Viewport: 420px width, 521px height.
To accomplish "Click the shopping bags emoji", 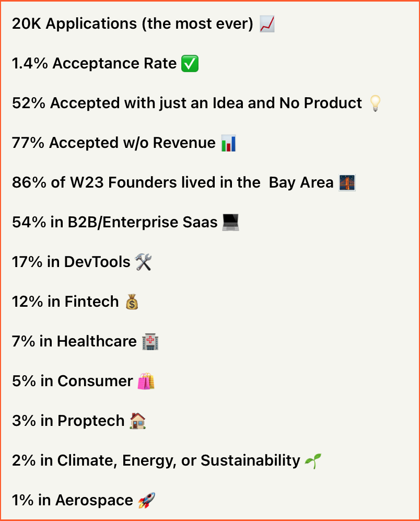I will click(x=146, y=381).
